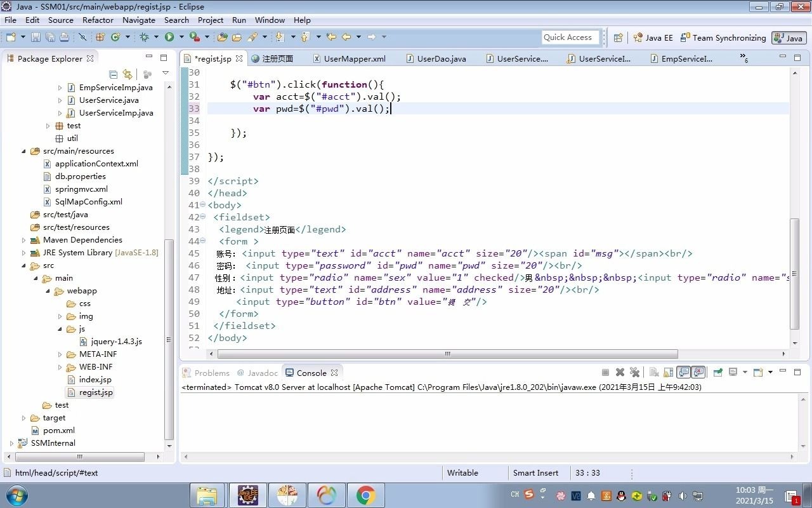Click Pin Console icon
The height and width of the screenshot is (508, 812).
coord(717,372)
